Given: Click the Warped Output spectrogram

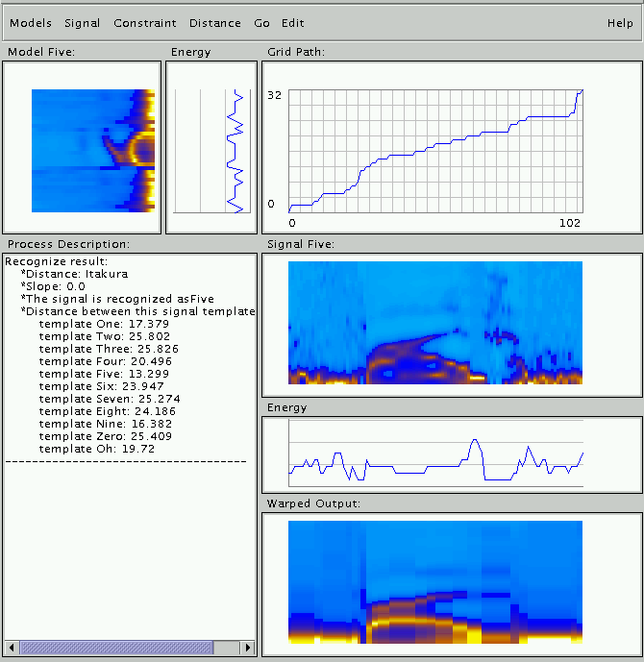Looking at the screenshot, I should click(x=435, y=581).
